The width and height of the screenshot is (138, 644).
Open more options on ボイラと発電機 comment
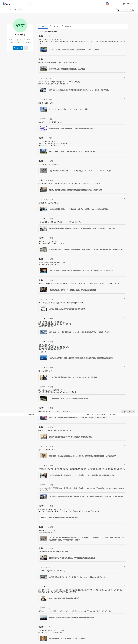[x=125, y=547]
